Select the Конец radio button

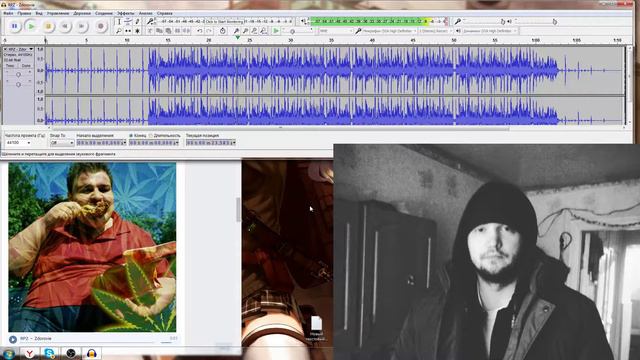[x=131, y=136]
